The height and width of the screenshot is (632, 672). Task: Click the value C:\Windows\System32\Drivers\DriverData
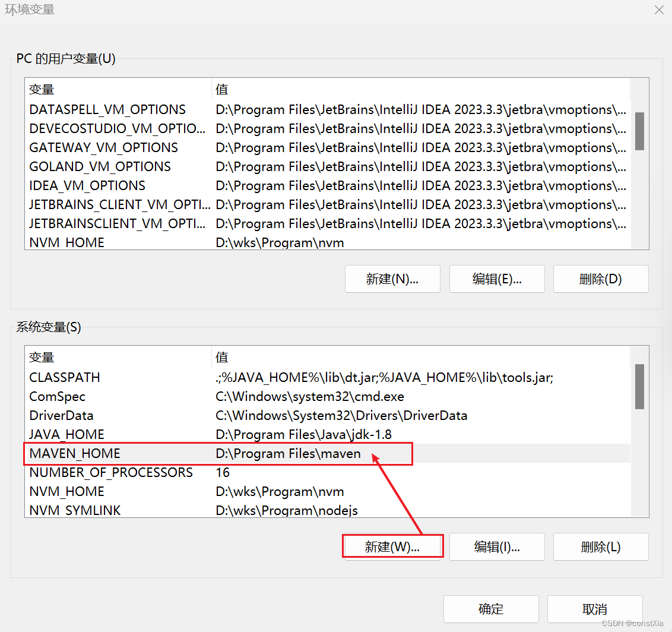point(341,415)
